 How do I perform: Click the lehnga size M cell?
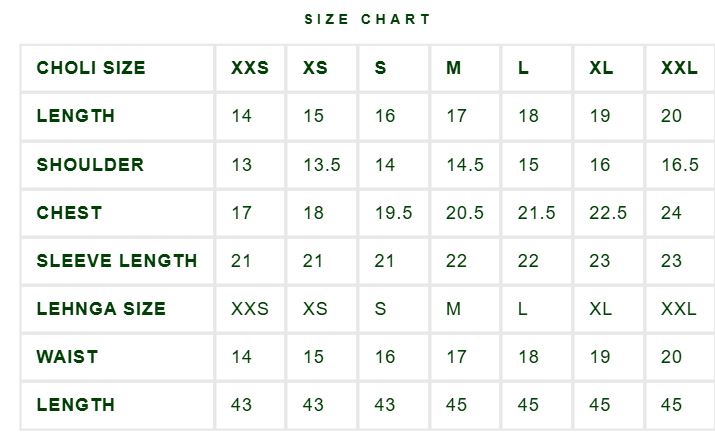coord(465,309)
